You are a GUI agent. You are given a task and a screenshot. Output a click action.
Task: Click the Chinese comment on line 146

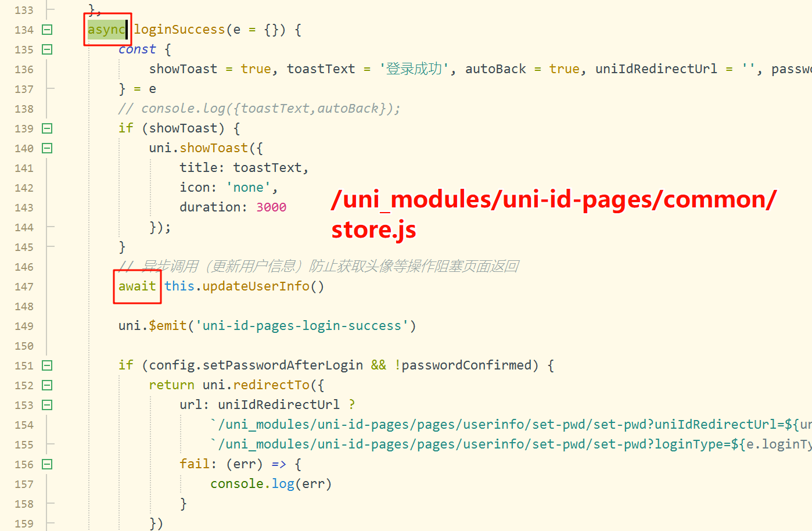pos(318,267)
